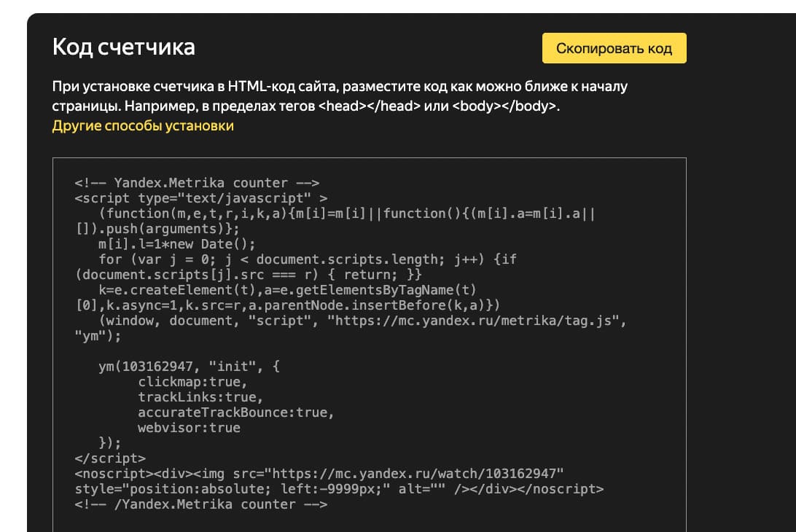
Task: Click the 'm[i].l=1*new Date();' line
Action: point(176,244)
